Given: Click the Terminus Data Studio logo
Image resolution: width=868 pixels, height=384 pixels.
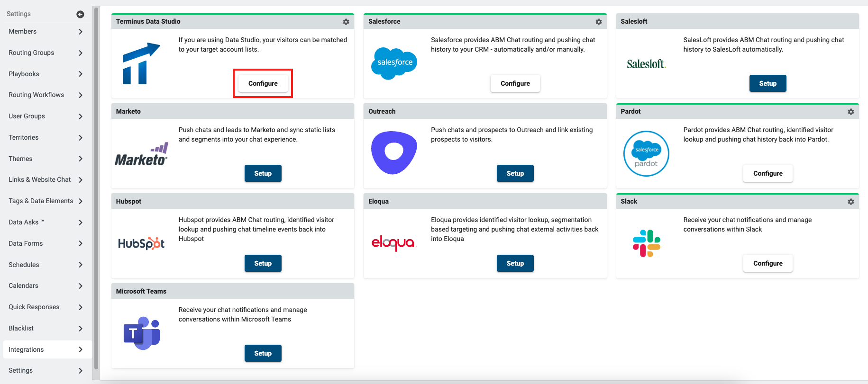Looking at the screenshot, I should [141, 63].
